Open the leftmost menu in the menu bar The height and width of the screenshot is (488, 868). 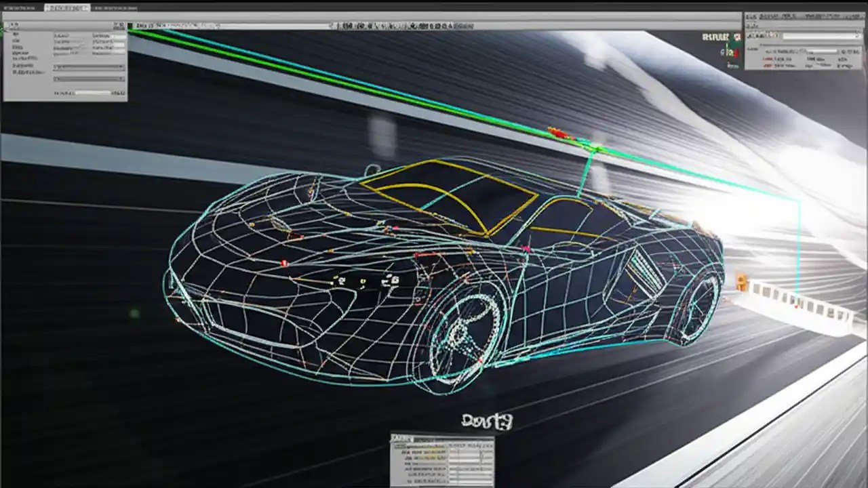[x=20, y=7]
